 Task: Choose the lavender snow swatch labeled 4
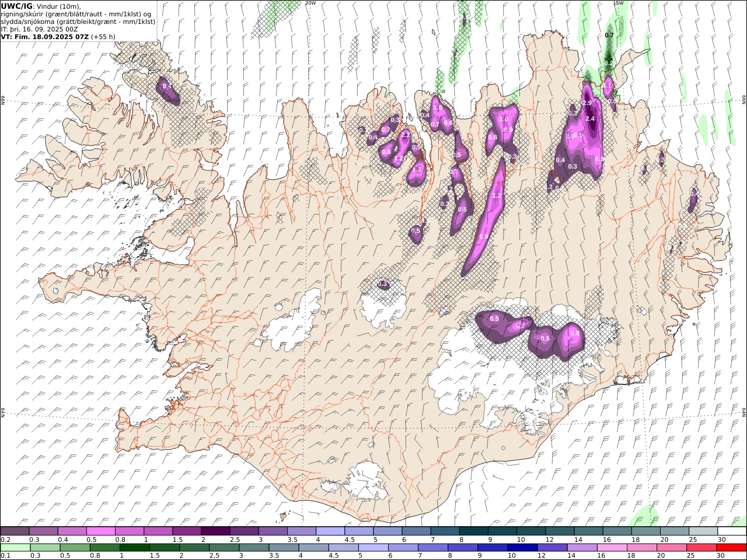coord(330,531)
